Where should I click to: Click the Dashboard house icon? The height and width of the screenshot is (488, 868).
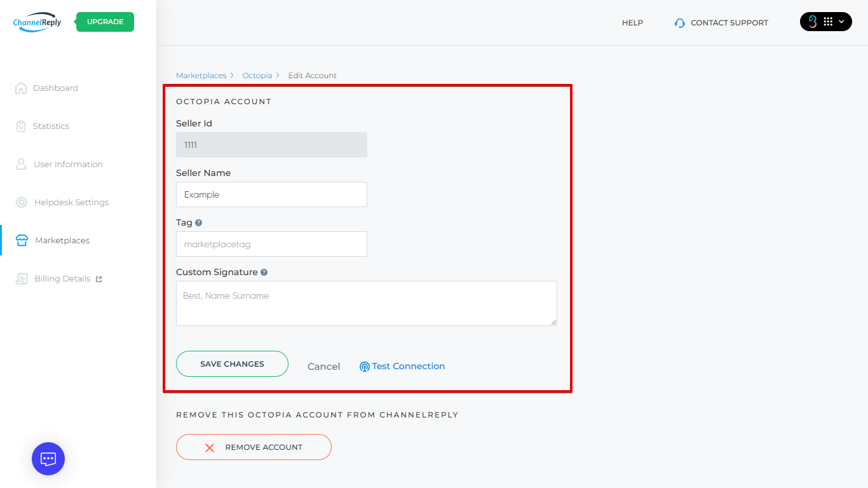pos(21,88)
